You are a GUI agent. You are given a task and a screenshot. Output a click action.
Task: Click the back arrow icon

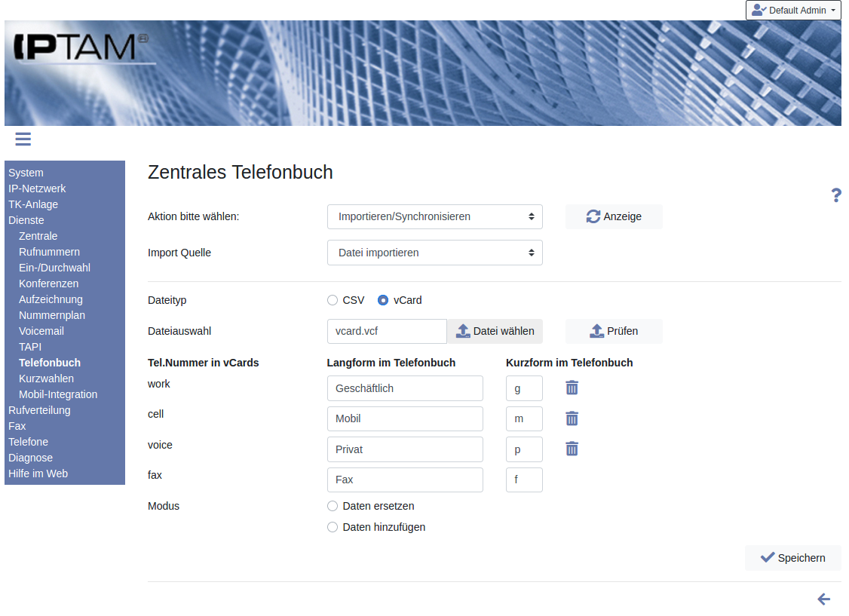823,599
